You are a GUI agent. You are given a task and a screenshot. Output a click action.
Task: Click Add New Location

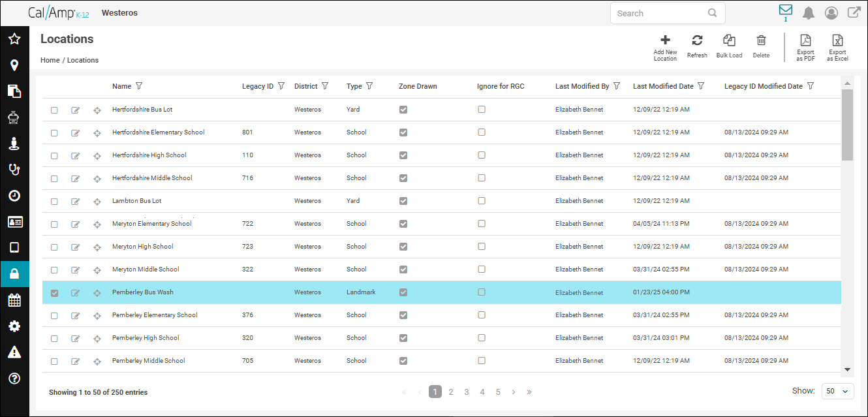tap(665, 48)
